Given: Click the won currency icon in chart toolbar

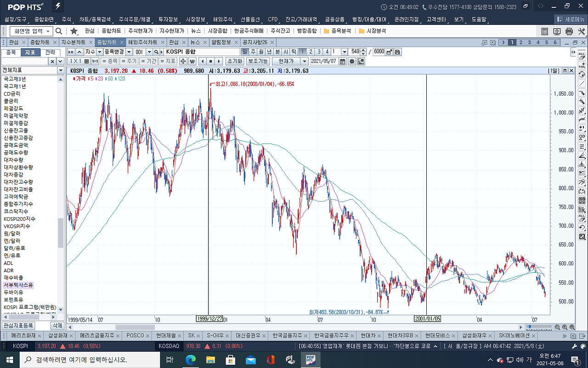Looking at the screenshot, I should point(192,61).
